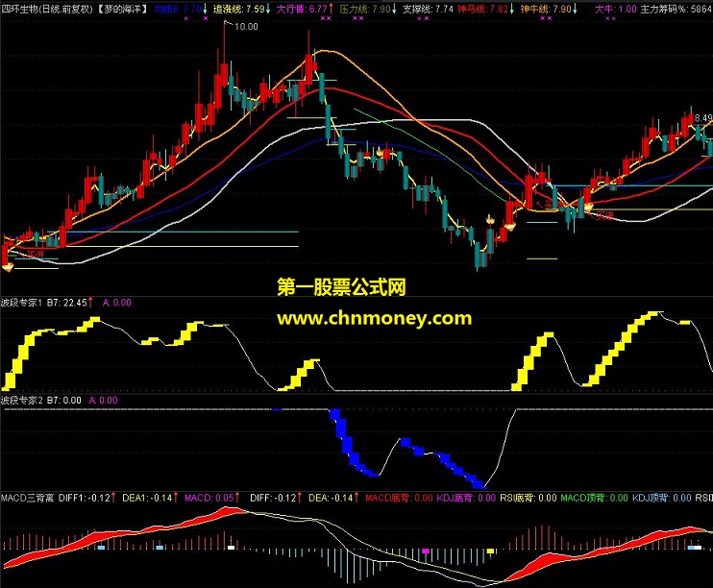Click the 四环生物 daily chart title

pyautogui.click(x=46, y=9)
